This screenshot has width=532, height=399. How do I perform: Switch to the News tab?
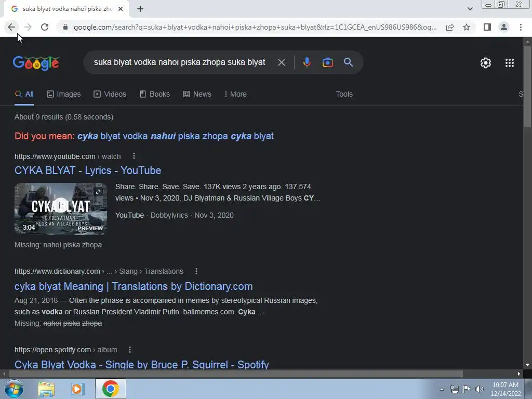pos(197,95)
